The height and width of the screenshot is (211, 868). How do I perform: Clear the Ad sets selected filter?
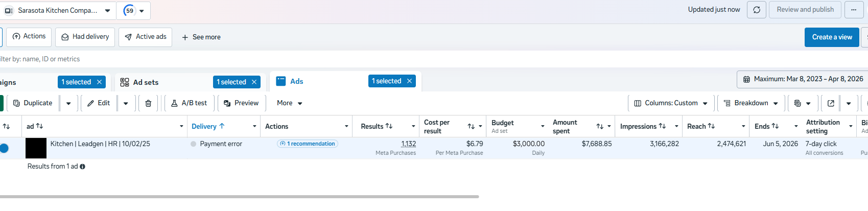[x=254, y=82]
